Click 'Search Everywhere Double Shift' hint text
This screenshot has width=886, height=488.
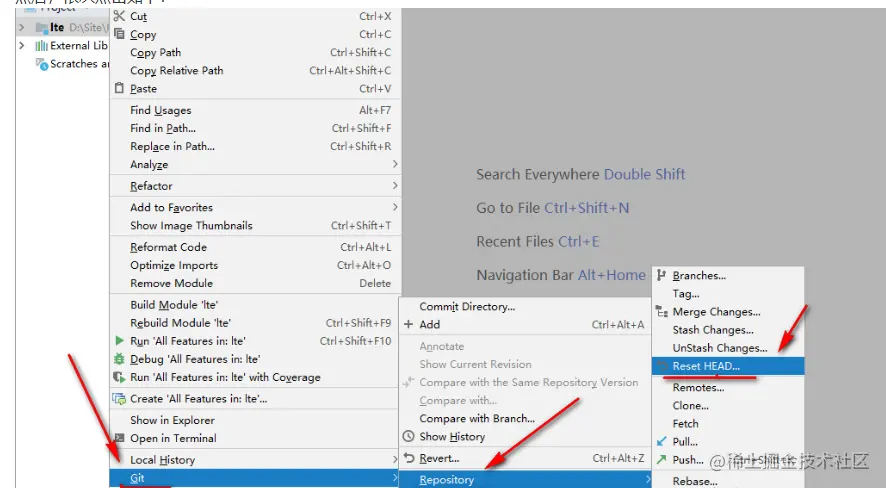(580, 174)
